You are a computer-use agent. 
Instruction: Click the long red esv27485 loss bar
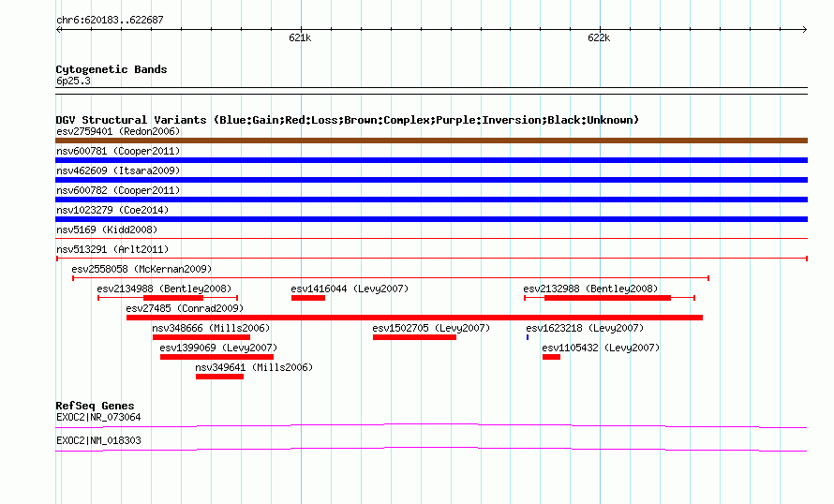[414, 318]
